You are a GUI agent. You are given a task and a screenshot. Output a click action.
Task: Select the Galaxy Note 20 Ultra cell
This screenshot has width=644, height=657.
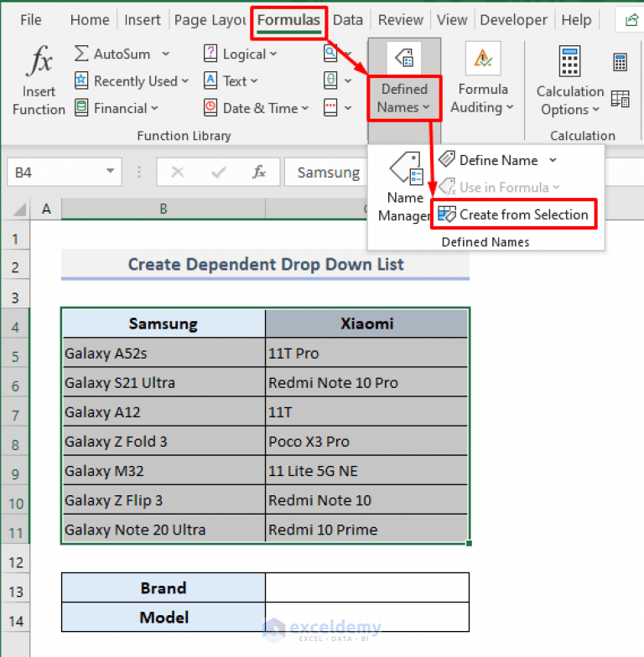(164, 530)
